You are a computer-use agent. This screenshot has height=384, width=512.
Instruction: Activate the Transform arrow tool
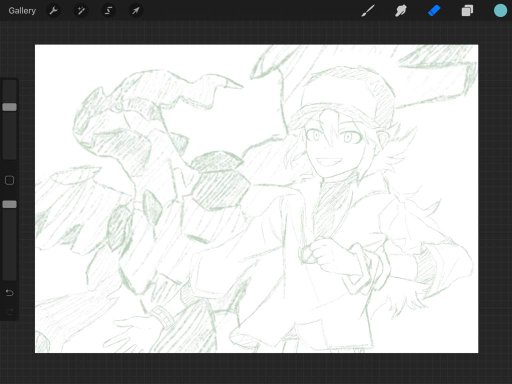(x=135, y=11)
